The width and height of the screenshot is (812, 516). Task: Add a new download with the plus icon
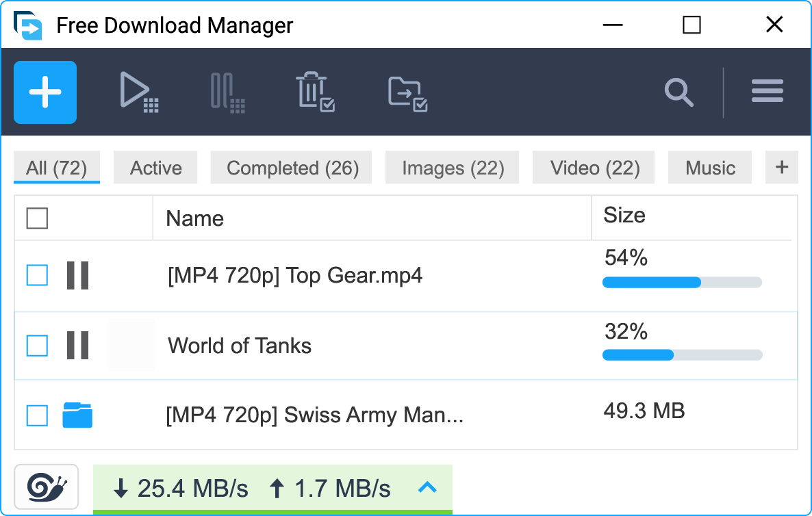point(45,92)
